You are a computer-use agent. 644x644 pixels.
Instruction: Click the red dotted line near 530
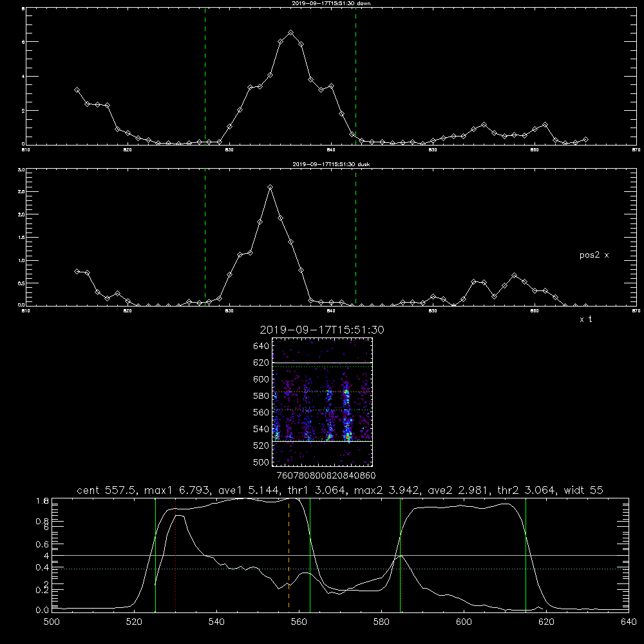(176, 554)
